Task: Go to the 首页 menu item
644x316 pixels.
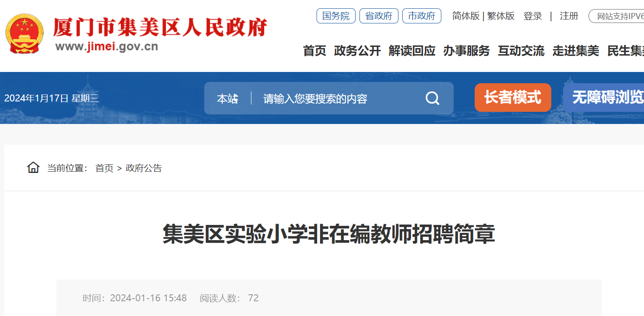Action: [x=314, y=51]
